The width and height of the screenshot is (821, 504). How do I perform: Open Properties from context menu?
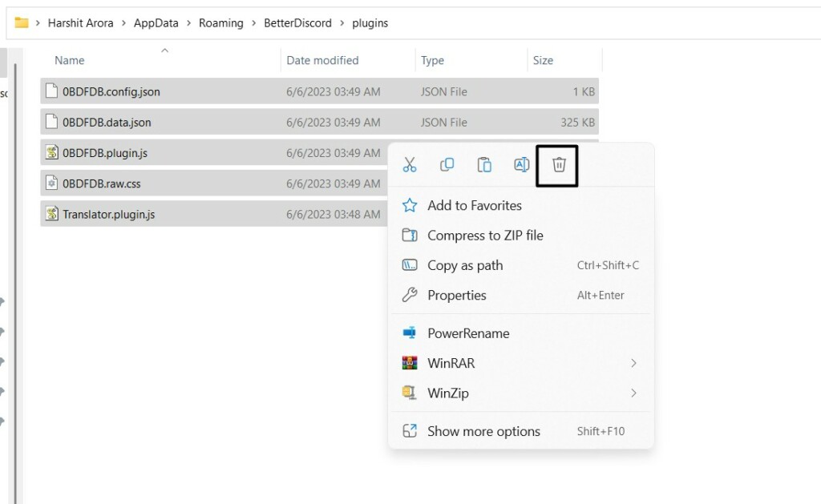pyautogui.click(x=456, y=296)
